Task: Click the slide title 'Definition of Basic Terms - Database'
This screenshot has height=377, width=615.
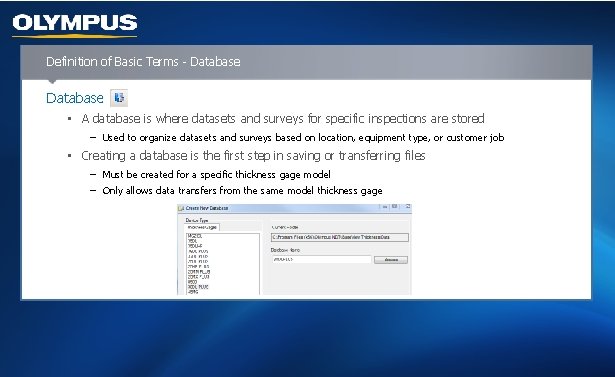Action: 143,62
